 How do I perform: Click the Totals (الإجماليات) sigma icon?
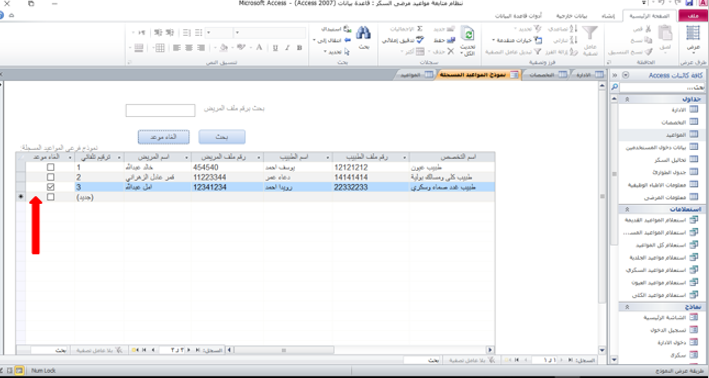click(420, 29)
